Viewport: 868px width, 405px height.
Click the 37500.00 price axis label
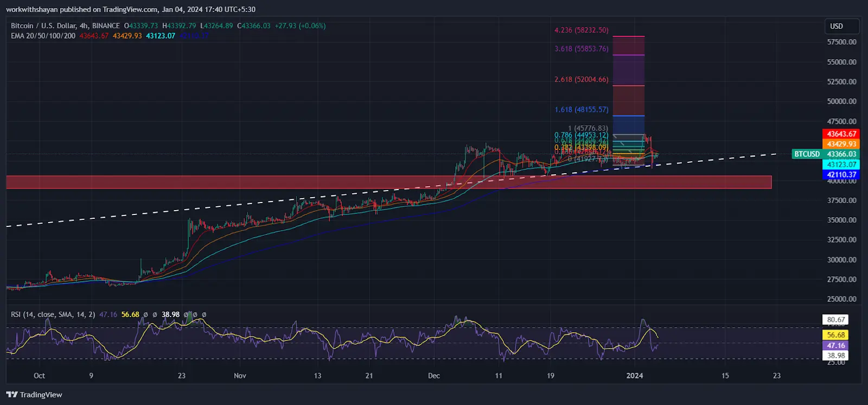(842, 200)
